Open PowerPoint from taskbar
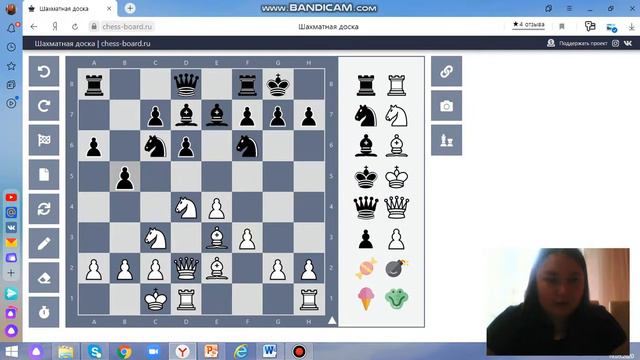Image resolution: width=640 pixels, height=360 pixels. [x=211, y=351]
